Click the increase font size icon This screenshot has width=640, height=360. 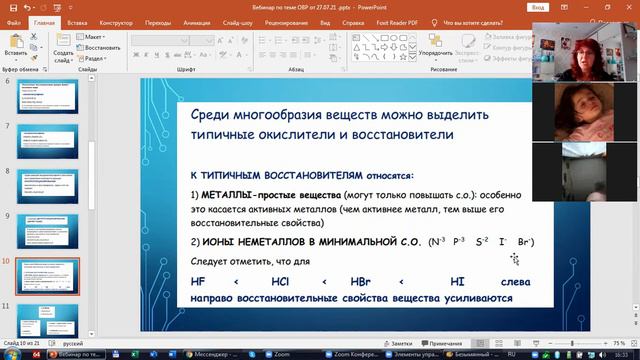pos(220,40)
